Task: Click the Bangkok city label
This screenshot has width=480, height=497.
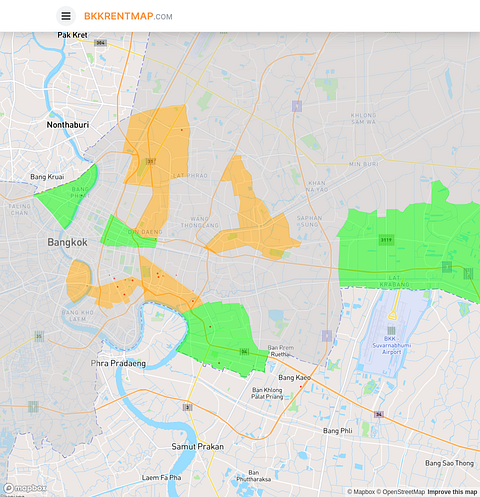Action: [x=67, y=242]
